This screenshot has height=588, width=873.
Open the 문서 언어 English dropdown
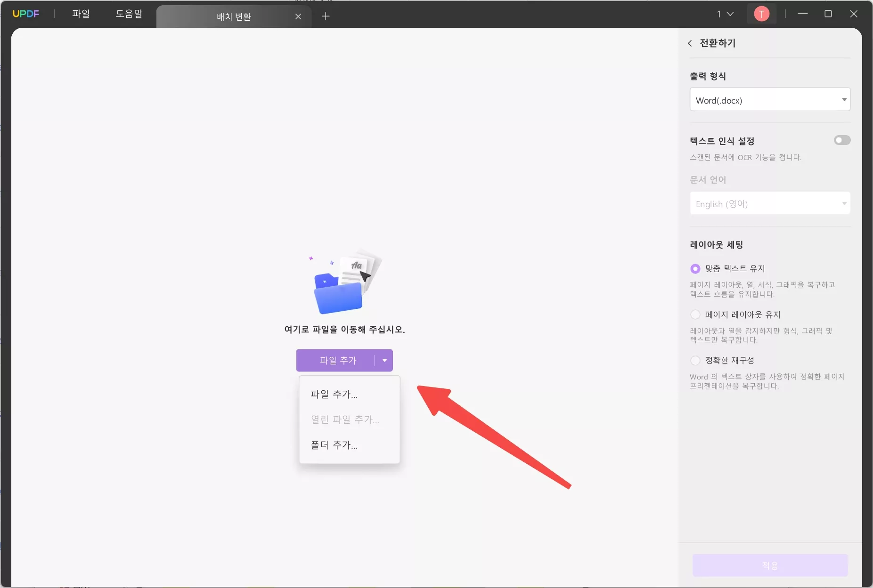[770, 203]
